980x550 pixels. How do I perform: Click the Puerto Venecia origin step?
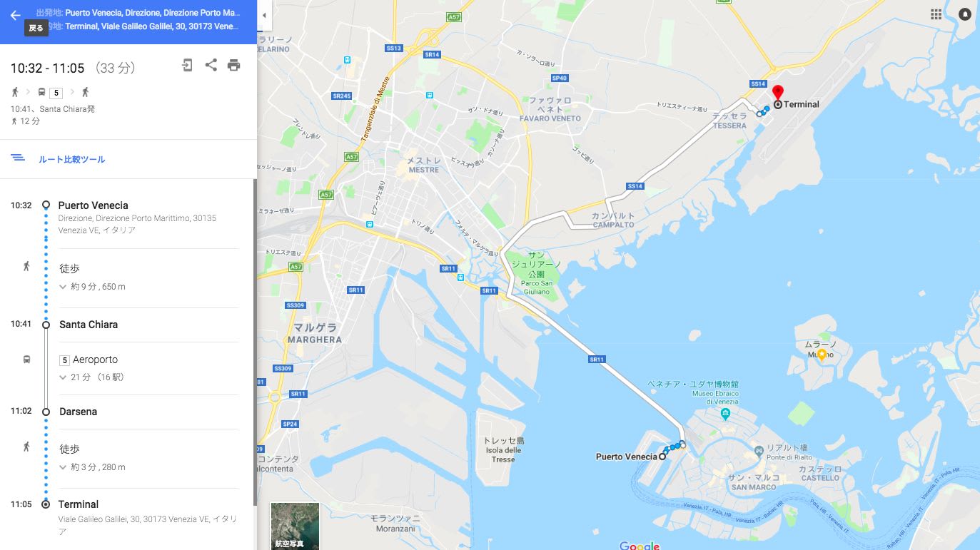pos(94,205)
